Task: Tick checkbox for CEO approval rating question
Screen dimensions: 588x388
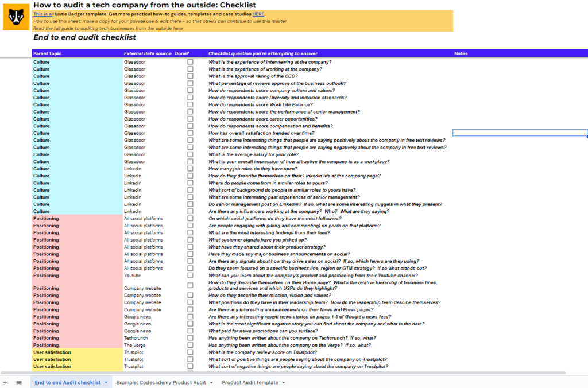Action: coord(191,76)
